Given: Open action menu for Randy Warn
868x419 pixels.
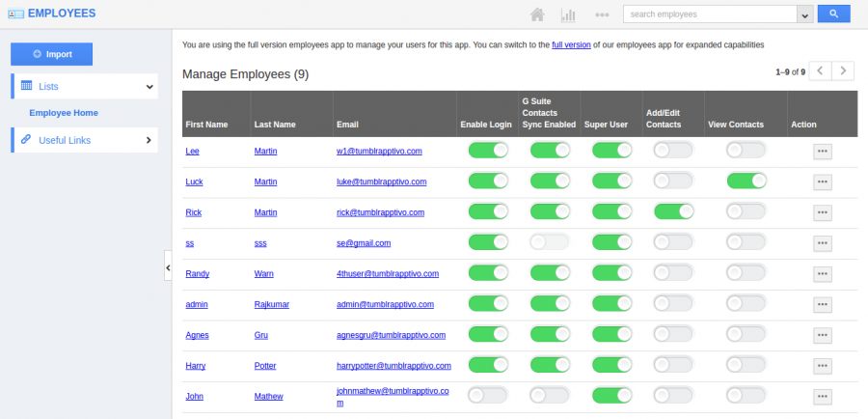Looking at the screenshot, I should (822, 274).
